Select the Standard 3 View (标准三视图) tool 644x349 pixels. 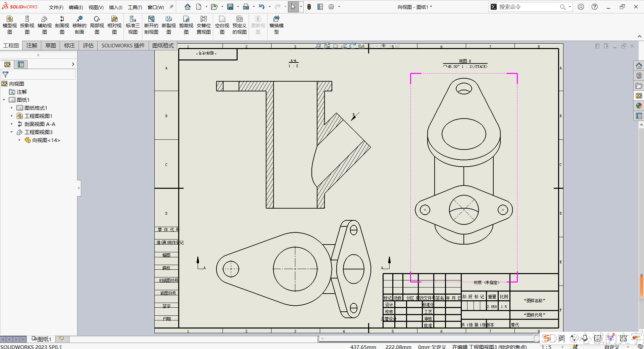coord(133,25)
